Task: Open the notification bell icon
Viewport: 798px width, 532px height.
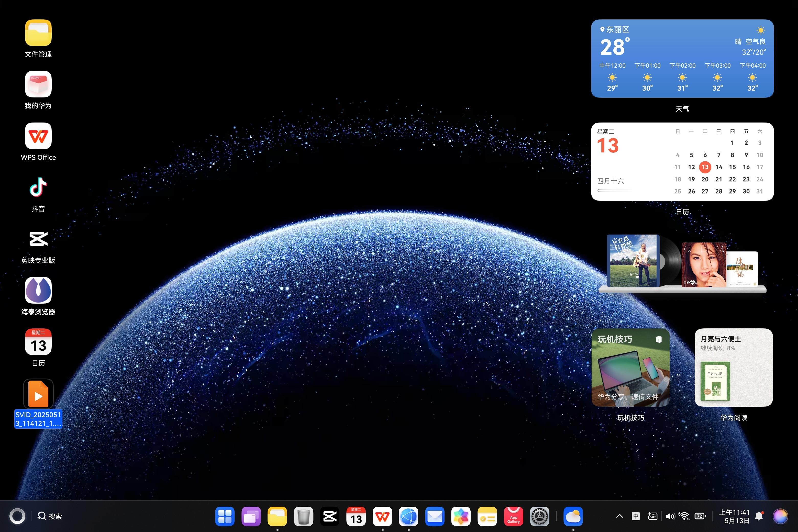Action: tap(759, 516)
